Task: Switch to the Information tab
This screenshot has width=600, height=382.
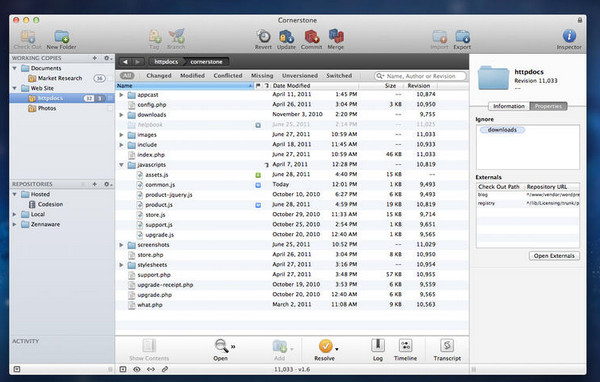Action: point(509,106)
